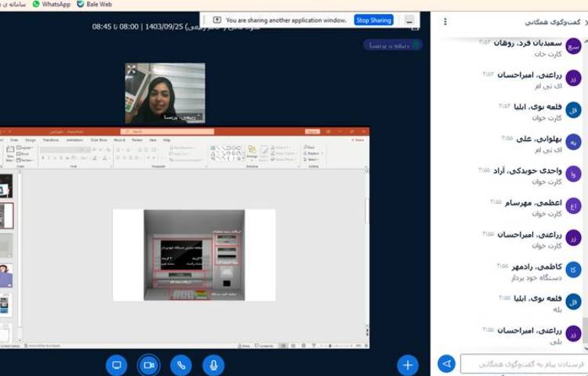588x376 pixels.
Task: Select the first slide thumbnail
Action: click(5, 186)
